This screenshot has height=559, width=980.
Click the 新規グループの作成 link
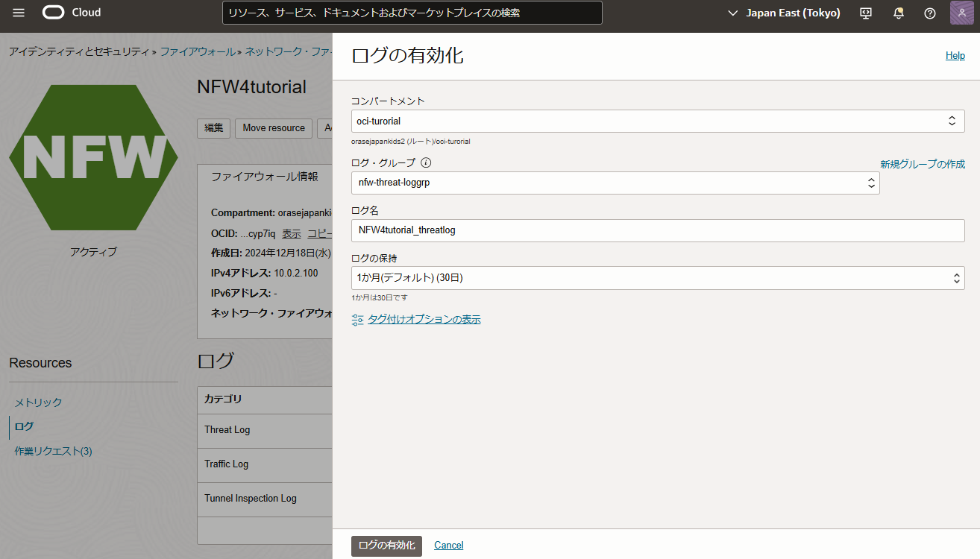click(x=922, y=164)
